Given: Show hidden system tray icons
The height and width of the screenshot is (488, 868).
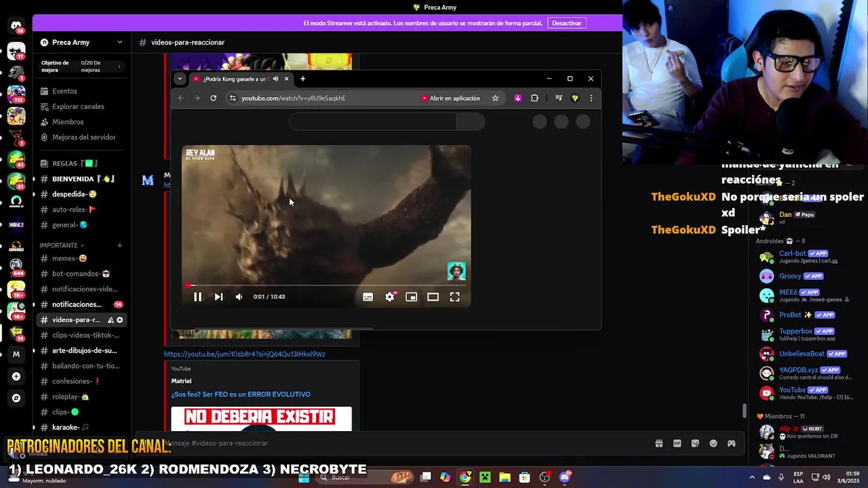Looking at the screenshot, I should 751,477.
